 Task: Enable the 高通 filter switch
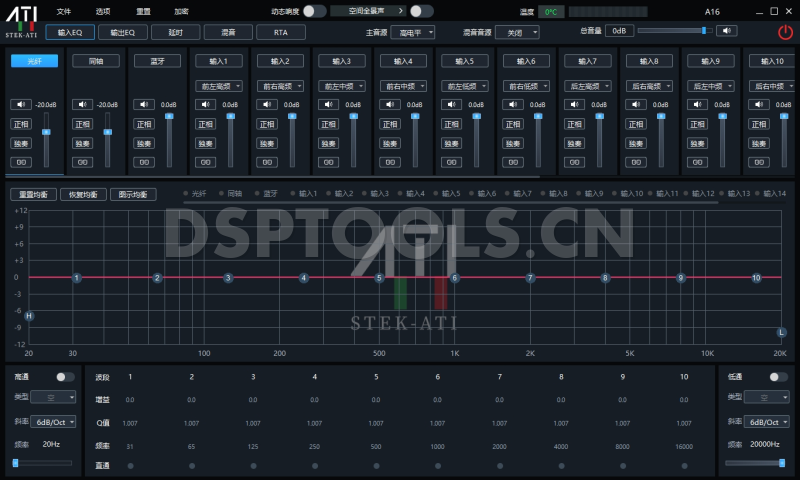tap(65, 377)
